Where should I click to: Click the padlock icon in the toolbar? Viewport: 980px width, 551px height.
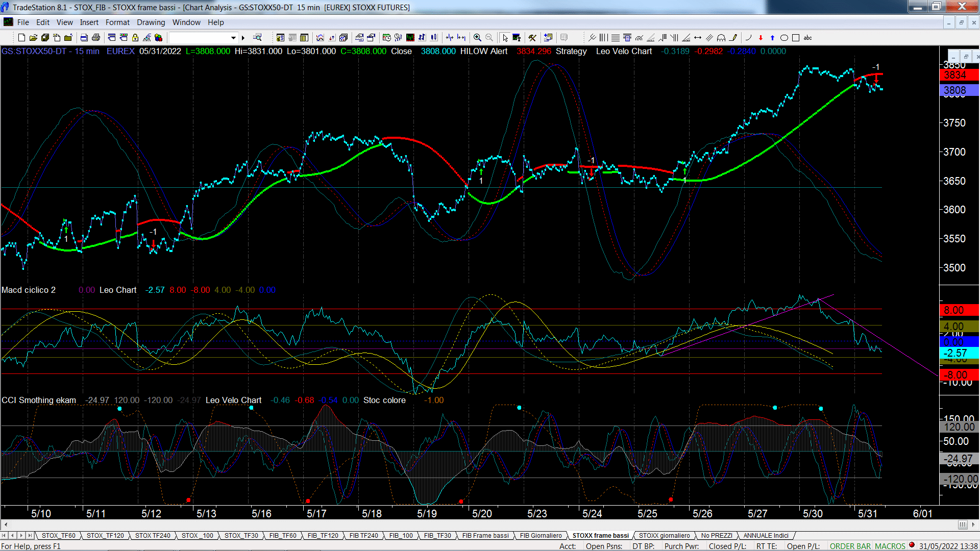tap(135, 38)
